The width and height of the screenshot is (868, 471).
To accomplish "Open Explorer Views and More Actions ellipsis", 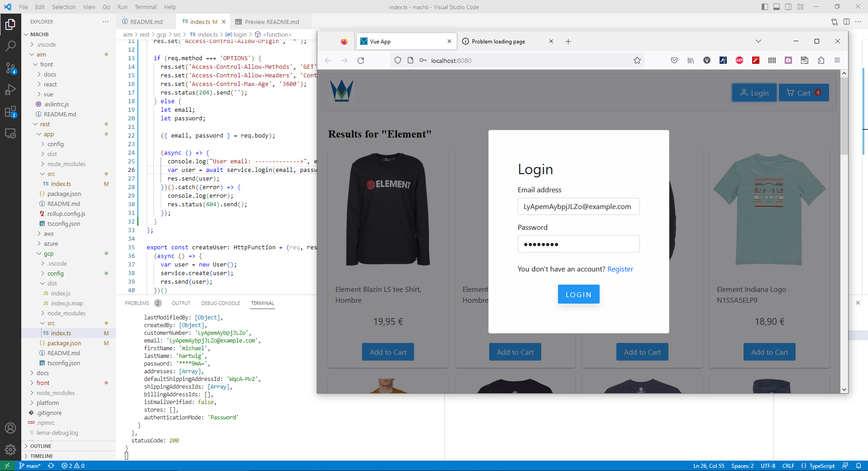I will [105, 22].
